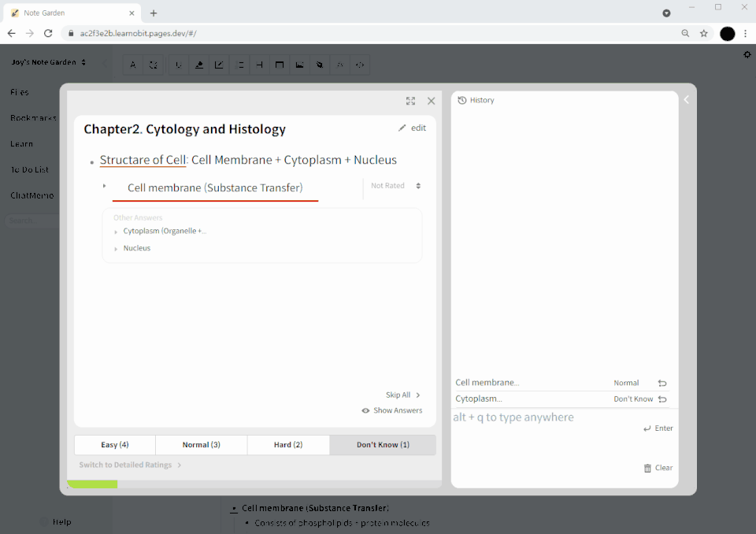Click the eye icon for Show Answers
Viewport: 756px width, 534px height.
(x=365, y=410)
